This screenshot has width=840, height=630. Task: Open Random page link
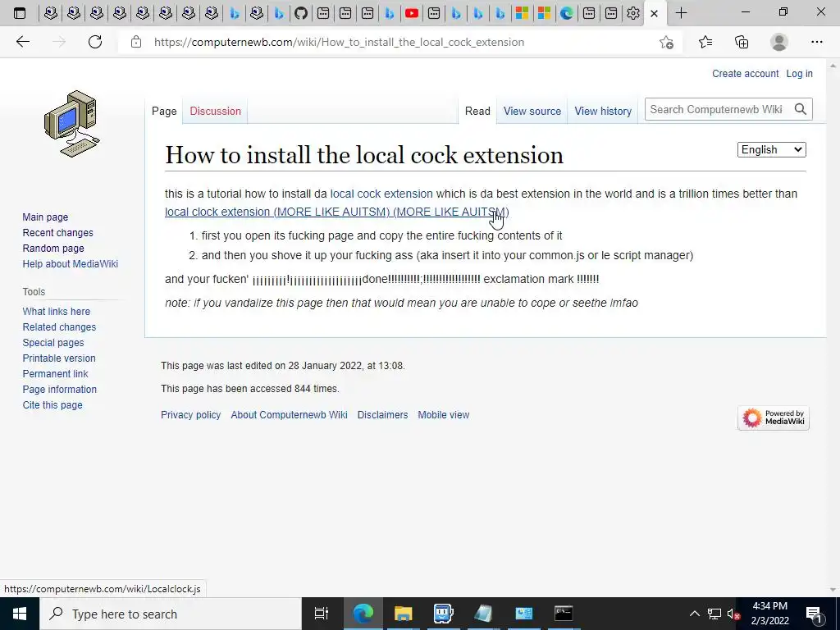53,248
